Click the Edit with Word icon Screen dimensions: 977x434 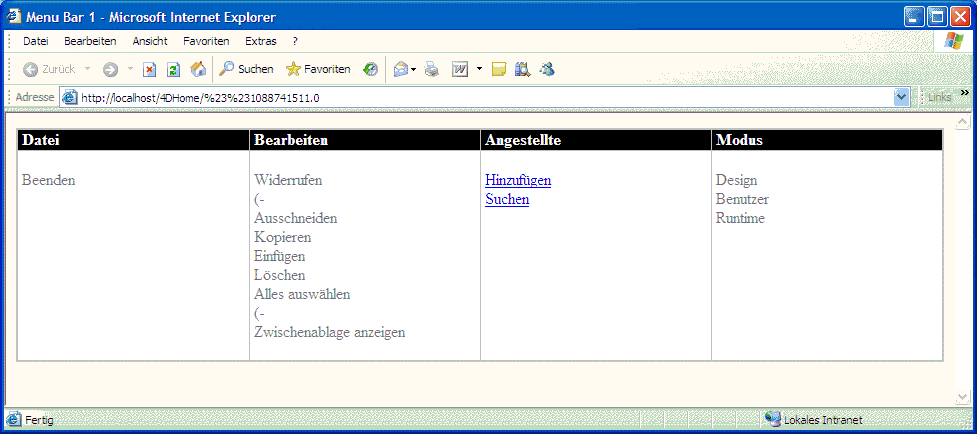click(x=461, y=69)
